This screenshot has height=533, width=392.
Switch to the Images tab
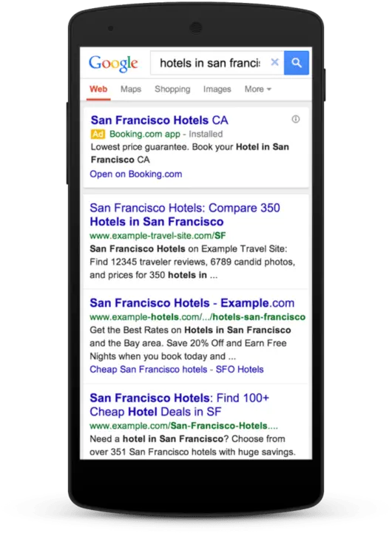click(x=217, y=89)
